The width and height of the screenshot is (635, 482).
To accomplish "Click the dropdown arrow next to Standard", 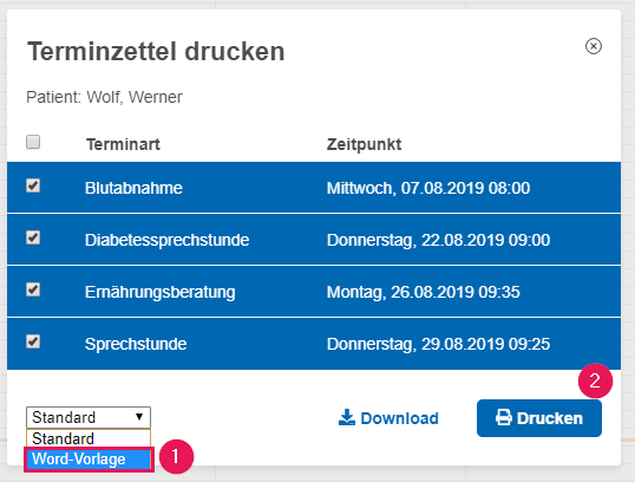I will 139,417.
